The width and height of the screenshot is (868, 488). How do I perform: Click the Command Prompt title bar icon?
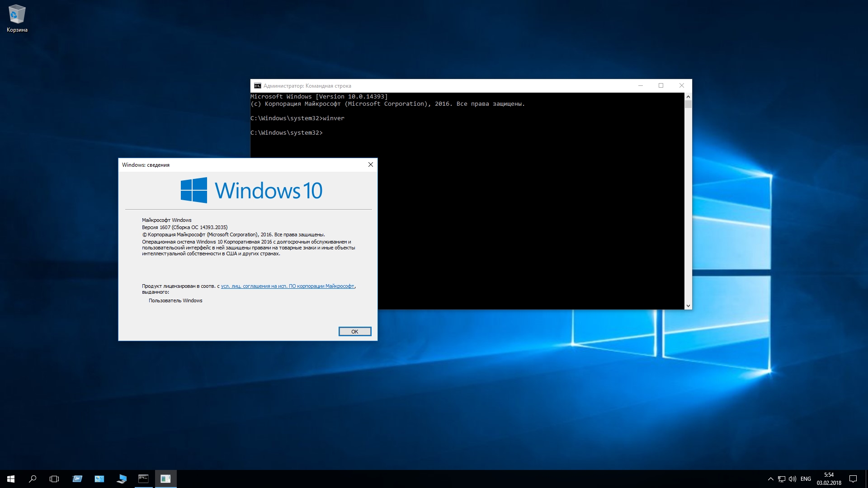(258, 86)
